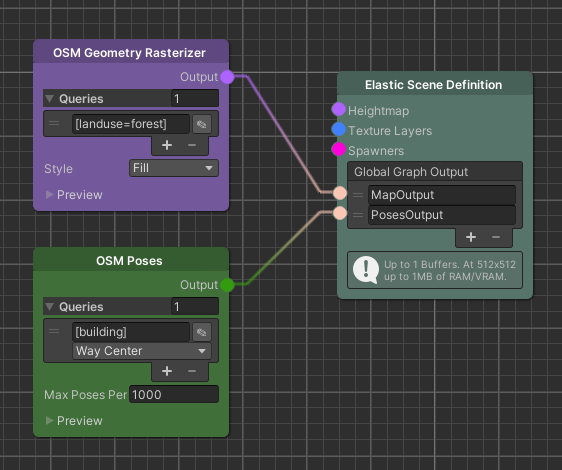This screenshot has width=562, height=470.
Task: Click the drag handle of the PosesOutput row
Action: click(x=358, y=215)
